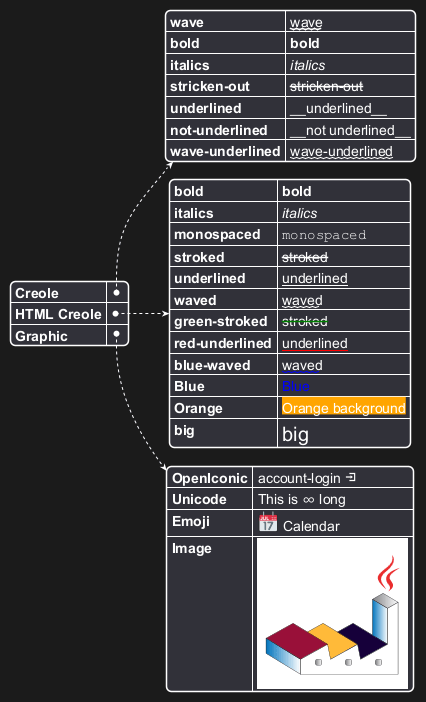The image size is (426, 702).
Task: Click the red-underlined sample text
Action: (315, 343)
